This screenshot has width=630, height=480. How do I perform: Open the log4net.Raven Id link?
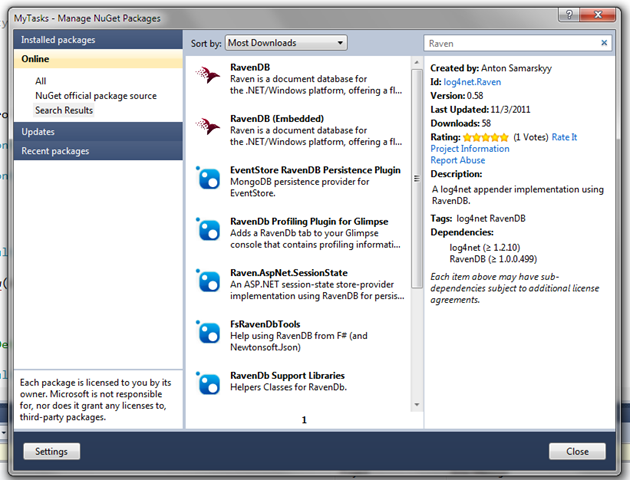click(472, 82)
